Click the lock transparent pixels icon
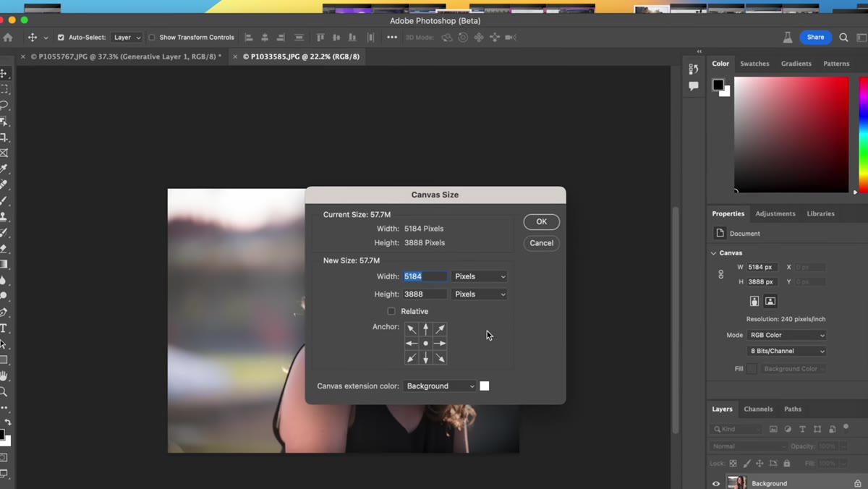This screenshot has height=489, width=868. [733, 463]
